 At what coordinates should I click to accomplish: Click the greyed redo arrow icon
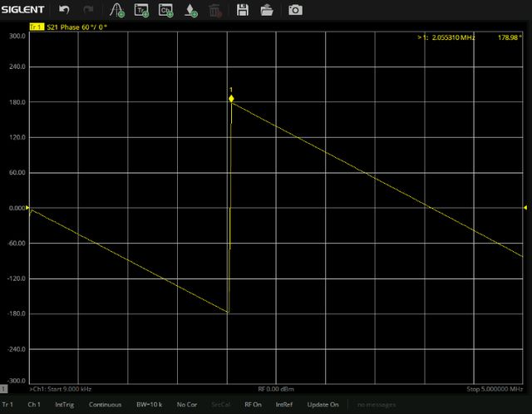click(88, 10)
